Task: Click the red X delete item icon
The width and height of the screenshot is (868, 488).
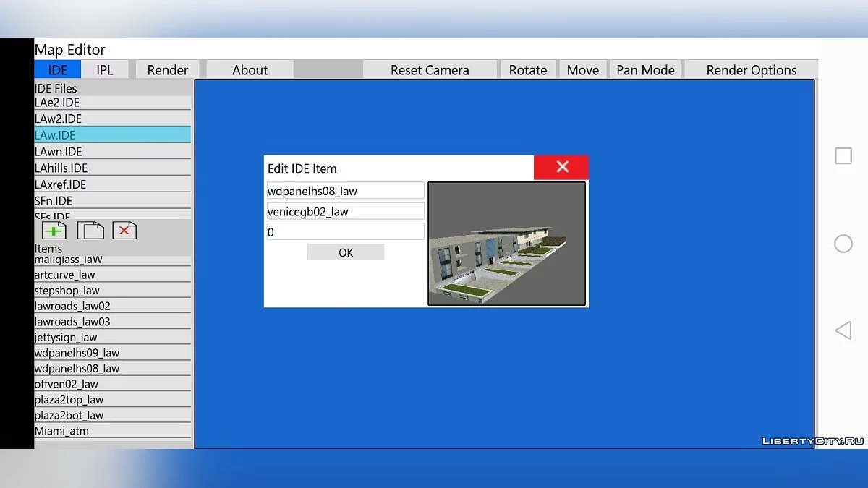Action: point(124,231)
